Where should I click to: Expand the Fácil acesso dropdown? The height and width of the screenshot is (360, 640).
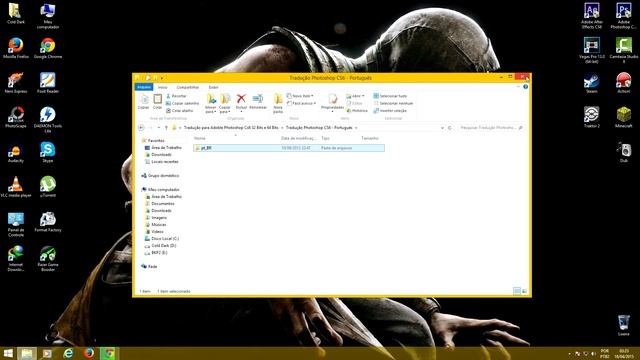[301, 103]
